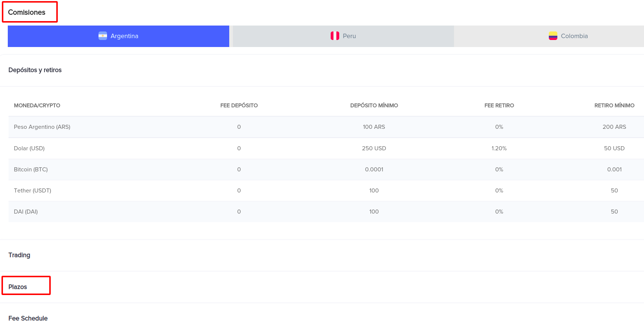Click the 50 USD minimum withdrawal cell

tap(614, 148)
